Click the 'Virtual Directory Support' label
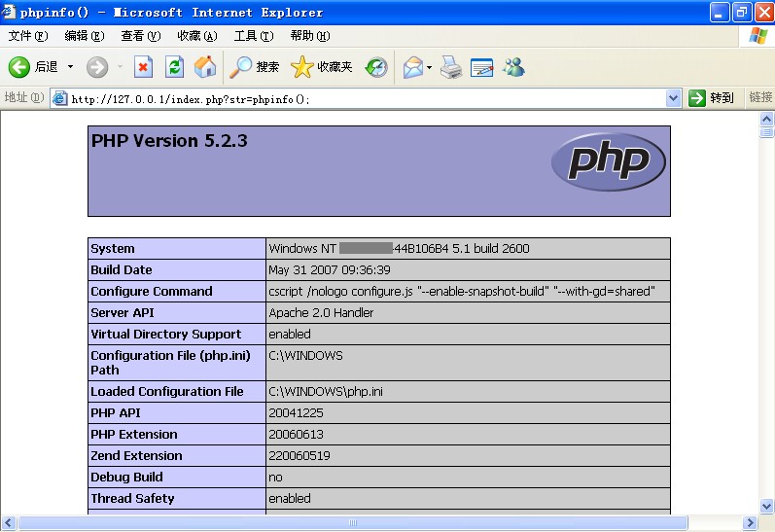The width and height of the screenshot is (775, 532). (166, 335)
